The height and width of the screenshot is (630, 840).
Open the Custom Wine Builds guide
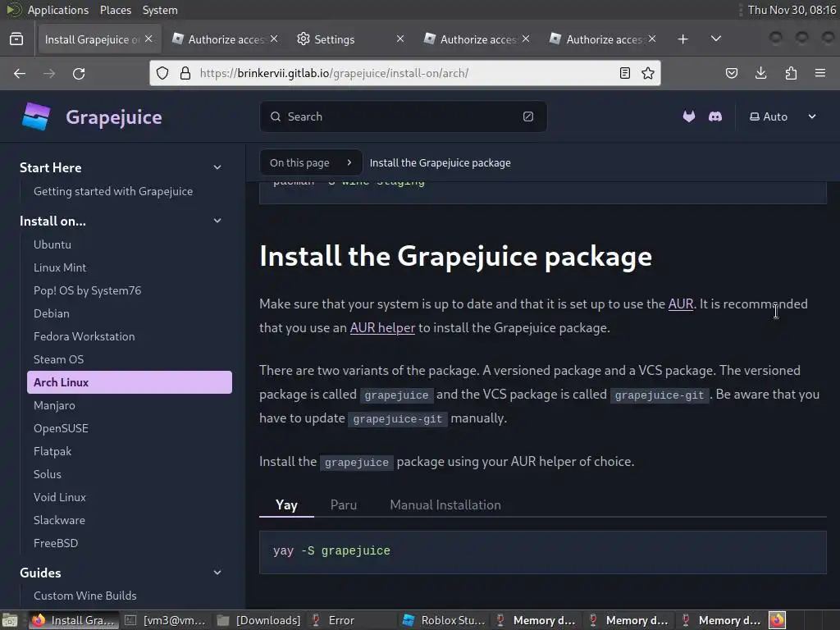click(x=84, y=596)
